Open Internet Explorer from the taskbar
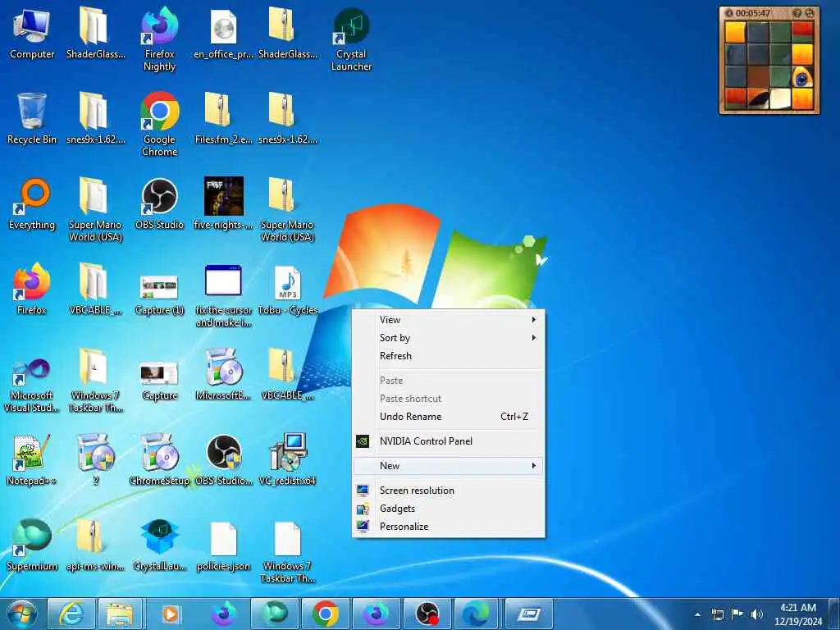Screen dimensions: 840x630 [71, 614]
